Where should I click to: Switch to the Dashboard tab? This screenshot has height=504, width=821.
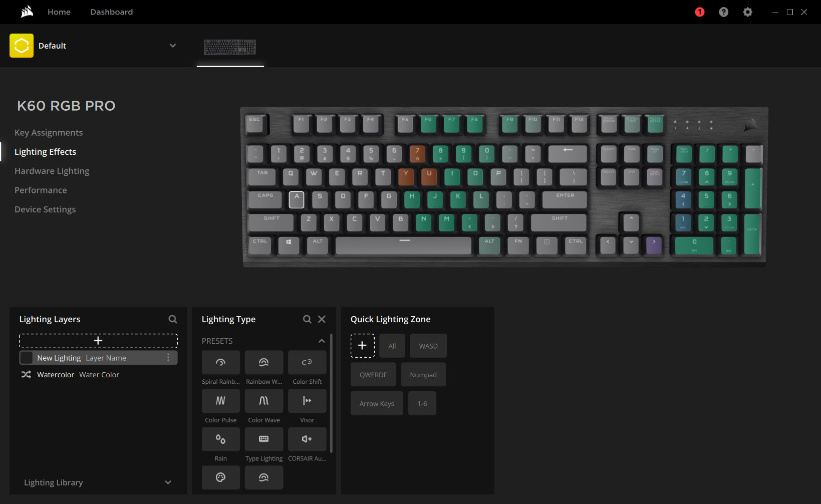point(111,12)
